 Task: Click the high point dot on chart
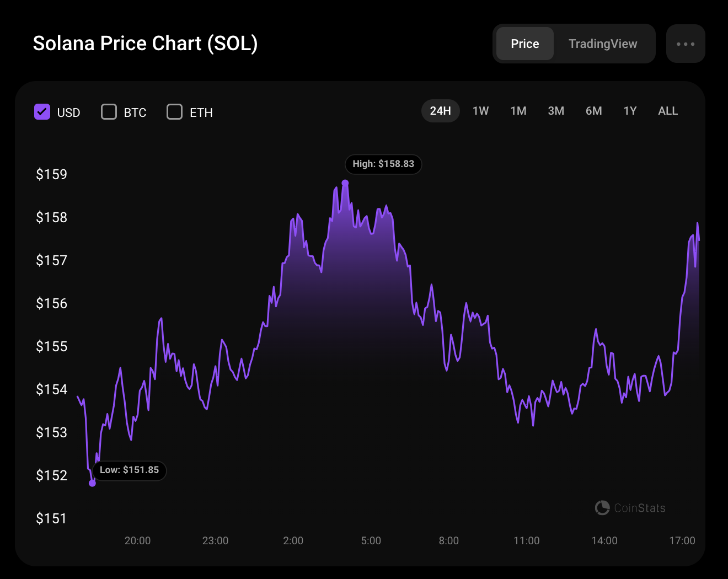coord(345,183)
